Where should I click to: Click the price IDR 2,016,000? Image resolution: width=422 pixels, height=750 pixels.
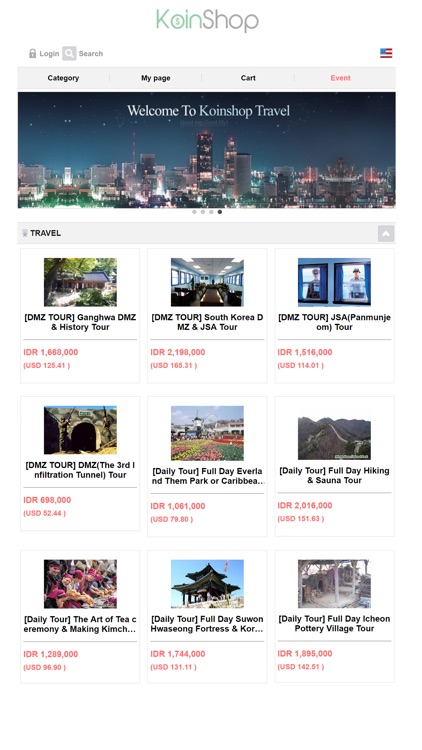[x=305, y=506]
